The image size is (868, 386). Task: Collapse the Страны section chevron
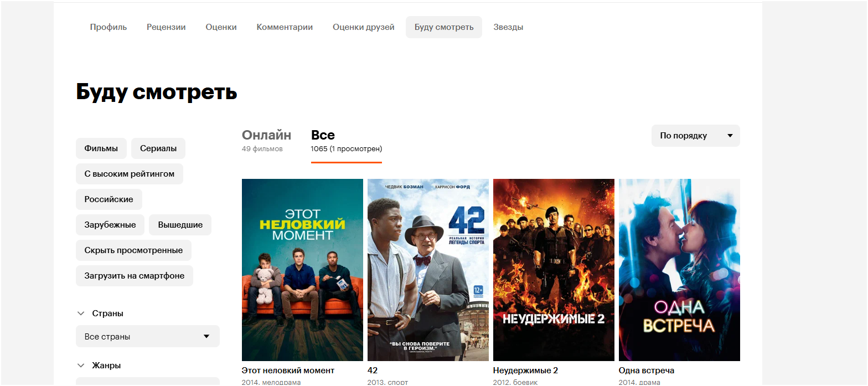coord(81,313)
